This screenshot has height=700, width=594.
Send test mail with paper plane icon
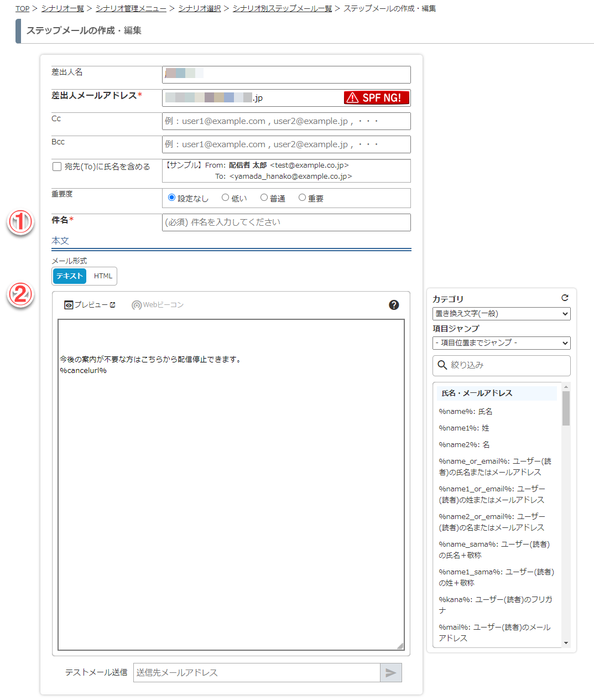[x=390, y=673]
